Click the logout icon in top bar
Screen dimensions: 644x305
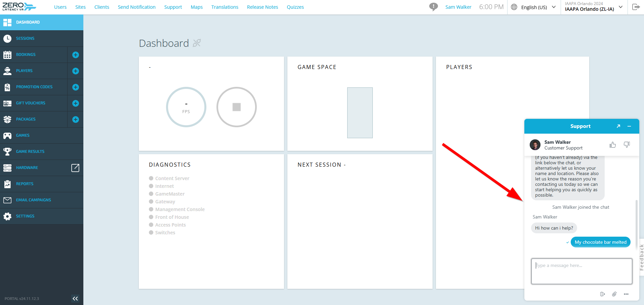click(x=636, y=7)
